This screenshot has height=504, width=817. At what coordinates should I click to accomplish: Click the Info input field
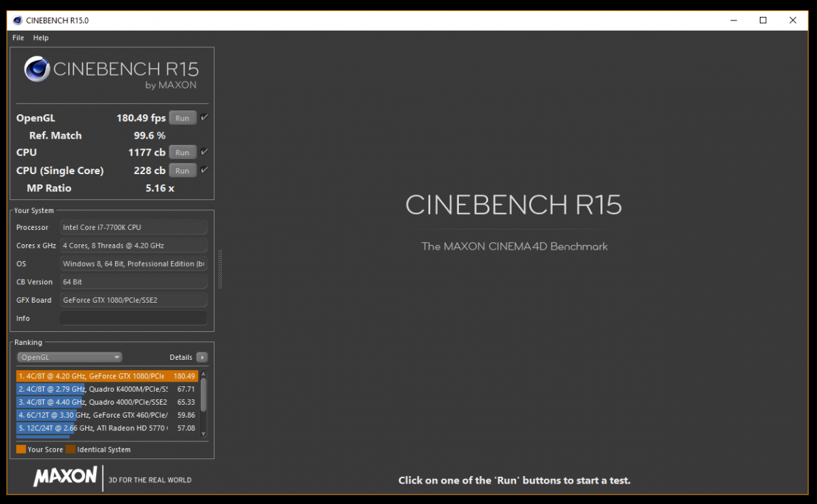pyautogui.click(x=133, y=318)
